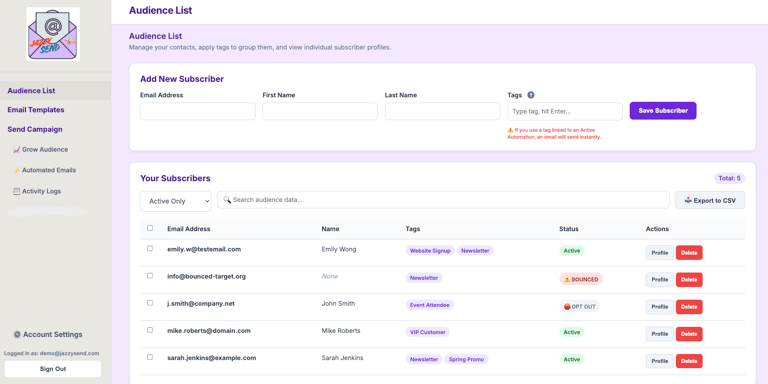This screenshot has width=768, height=384.
Task: View John Smith's profile
Action: (660, 307)
